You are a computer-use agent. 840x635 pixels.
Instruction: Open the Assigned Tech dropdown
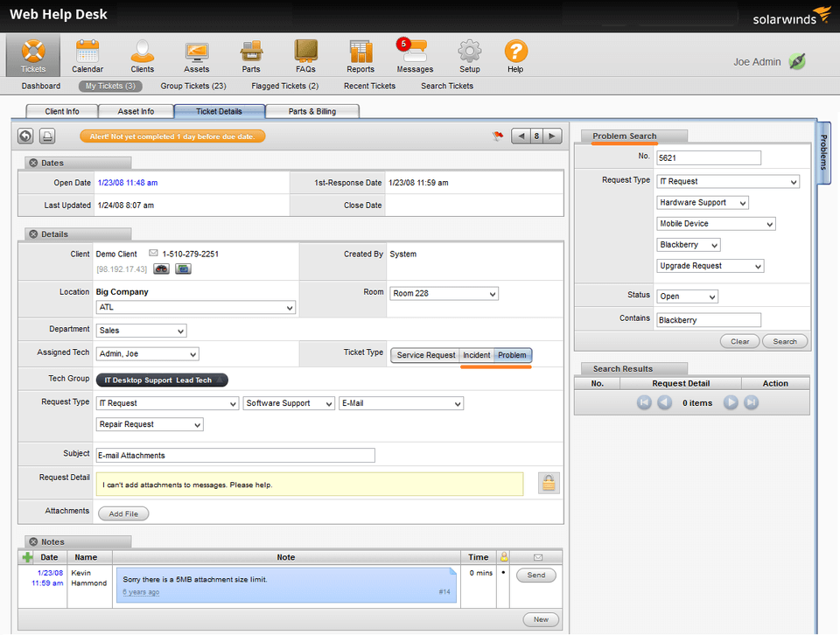coord(147,354)
